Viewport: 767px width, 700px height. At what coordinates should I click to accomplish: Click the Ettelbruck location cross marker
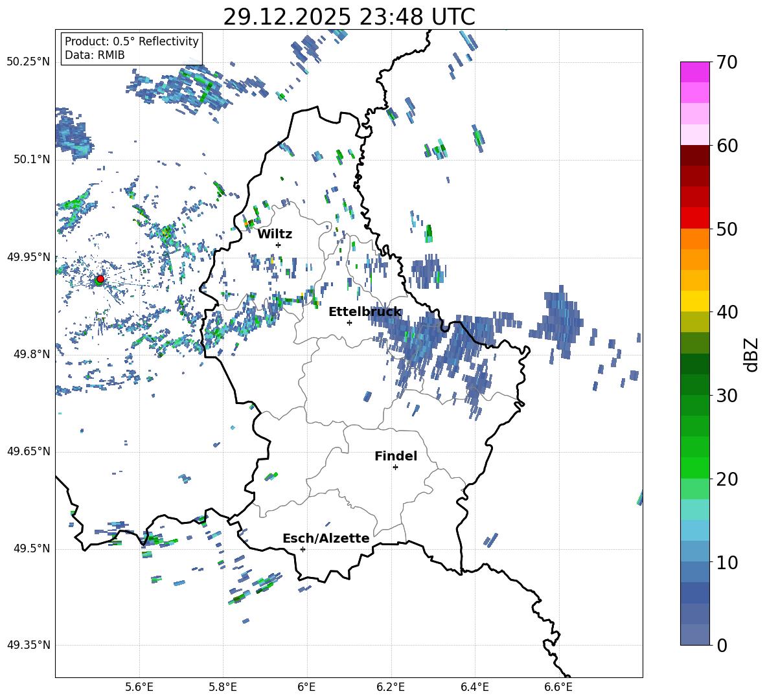point(349,322)
